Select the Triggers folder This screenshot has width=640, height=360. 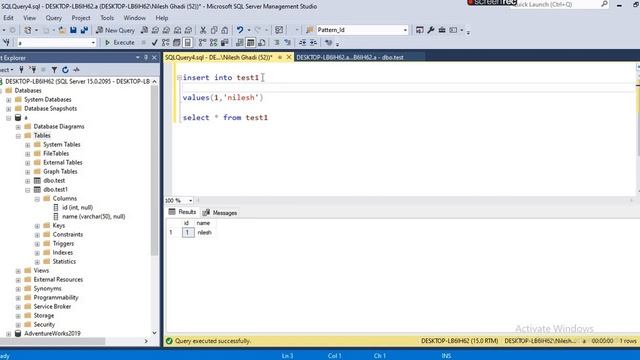(63, 244)
